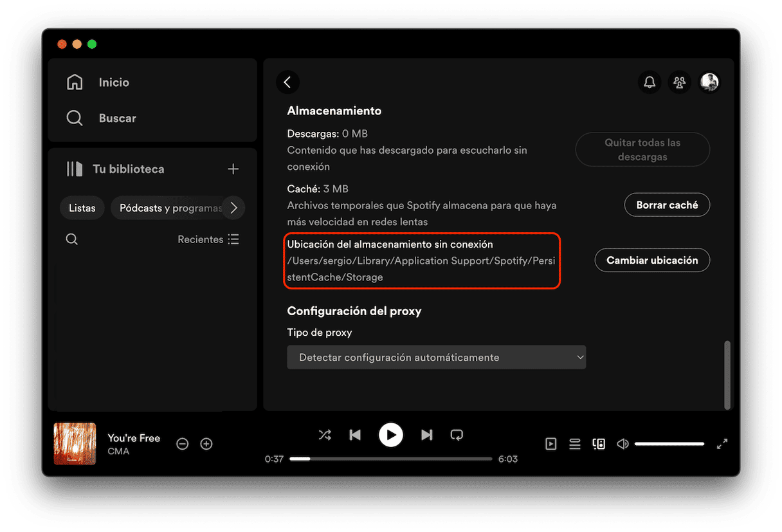Click the Configuración del proxy heading

coord(354,311)
